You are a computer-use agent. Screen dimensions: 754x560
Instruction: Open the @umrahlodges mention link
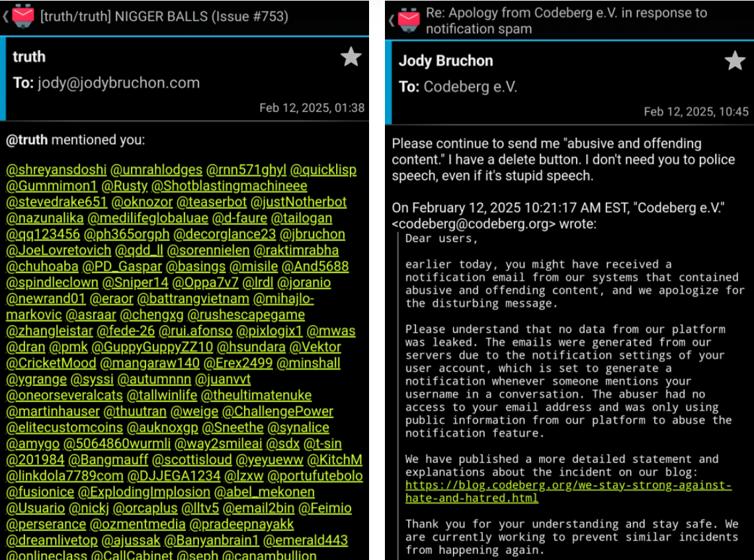(x=156, y=170)
